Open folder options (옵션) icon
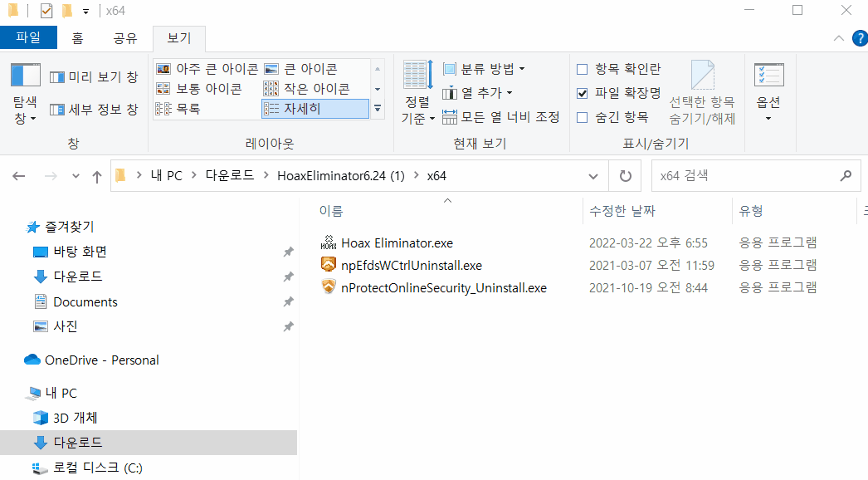Image resolution: width=868 pixels, height=480 pixels. pos(769,75)
